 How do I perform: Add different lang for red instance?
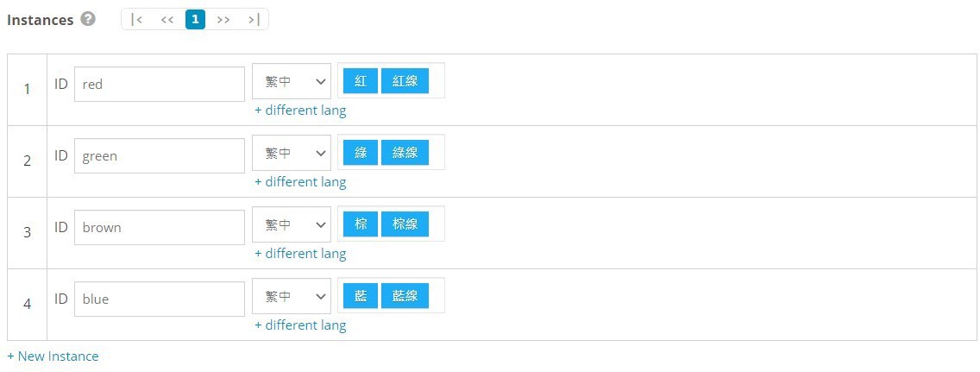[300, 110]
